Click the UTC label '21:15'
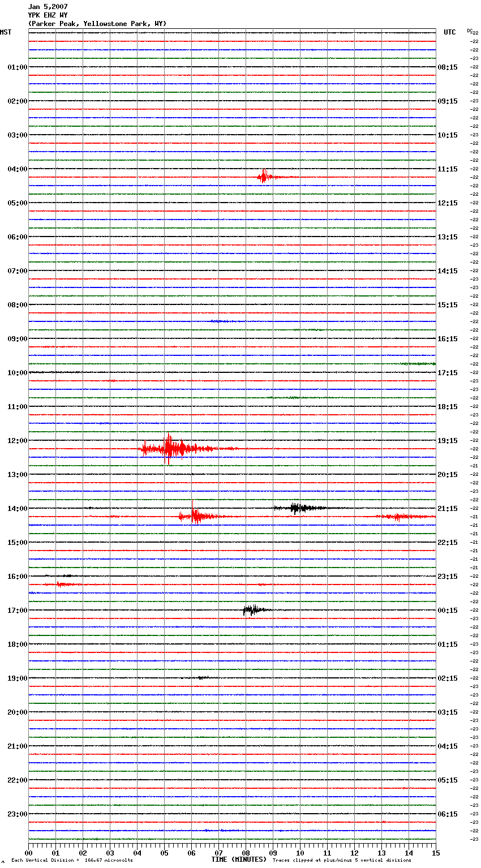This screenshot has width=481, height=868. point(448,509)
